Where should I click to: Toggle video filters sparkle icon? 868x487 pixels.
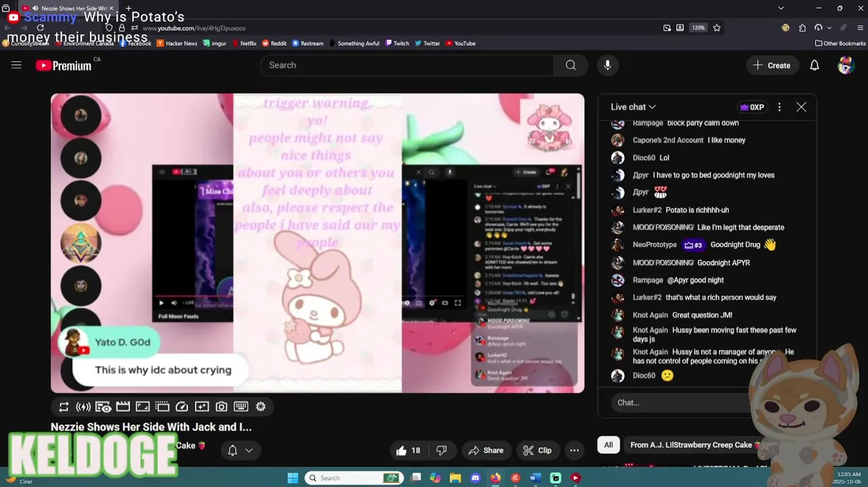click(x=202, y=407)
